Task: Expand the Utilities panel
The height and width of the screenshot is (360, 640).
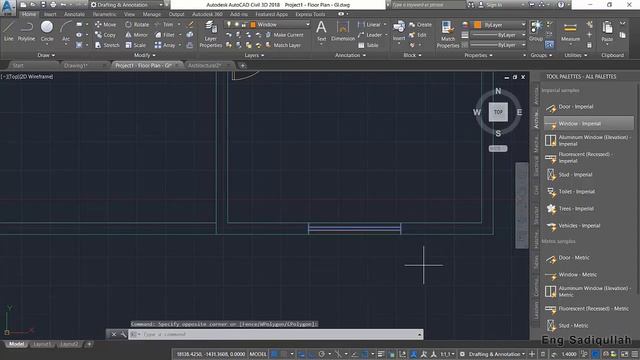Action: point(576,55)
